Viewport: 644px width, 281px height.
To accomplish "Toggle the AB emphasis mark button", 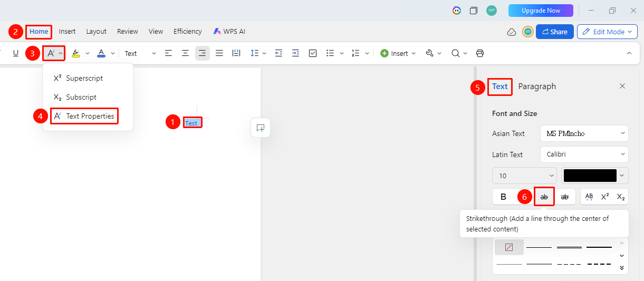I will (589, 197).
